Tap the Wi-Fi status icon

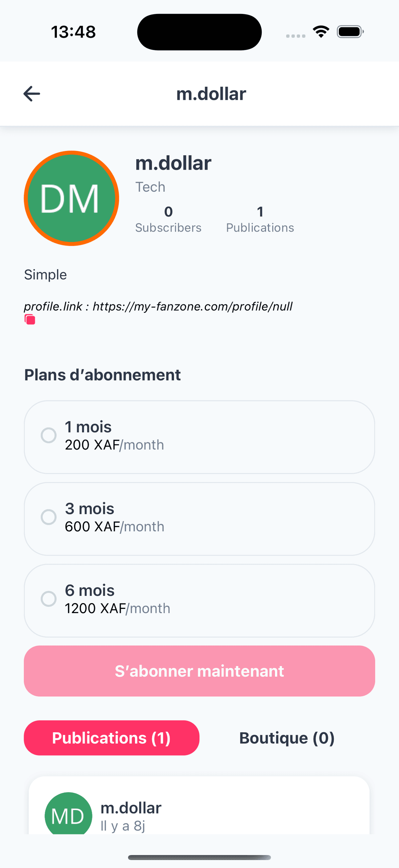321,32
